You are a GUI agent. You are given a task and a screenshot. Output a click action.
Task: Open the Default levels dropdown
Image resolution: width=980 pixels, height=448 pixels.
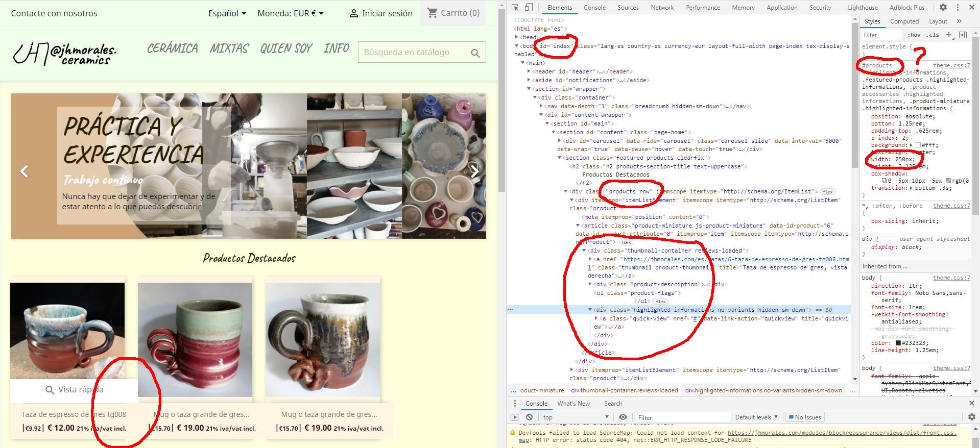coord(756,417)
